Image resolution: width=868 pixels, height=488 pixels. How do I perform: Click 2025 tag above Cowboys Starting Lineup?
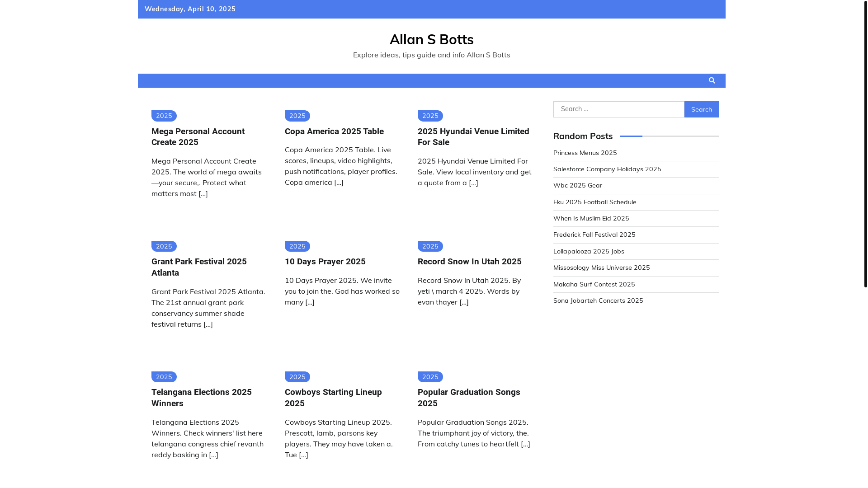[297, 377]
